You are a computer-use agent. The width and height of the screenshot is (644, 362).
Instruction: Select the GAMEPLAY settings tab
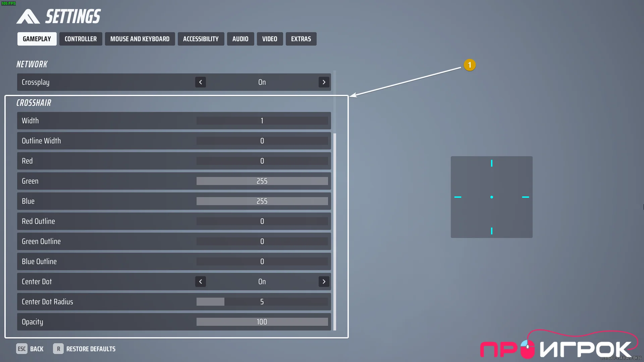click(x=37, y=39)
